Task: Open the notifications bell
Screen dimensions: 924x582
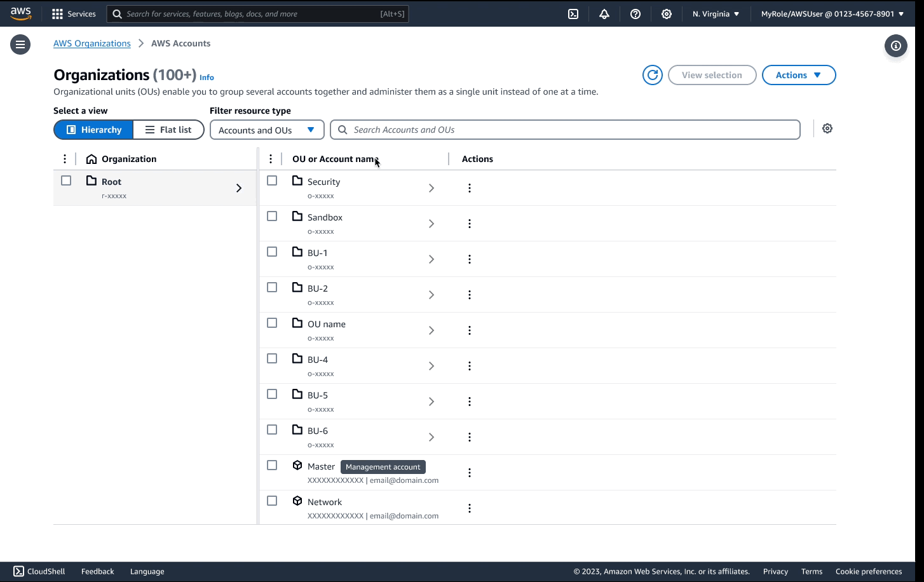Action: tap(604, 14)
